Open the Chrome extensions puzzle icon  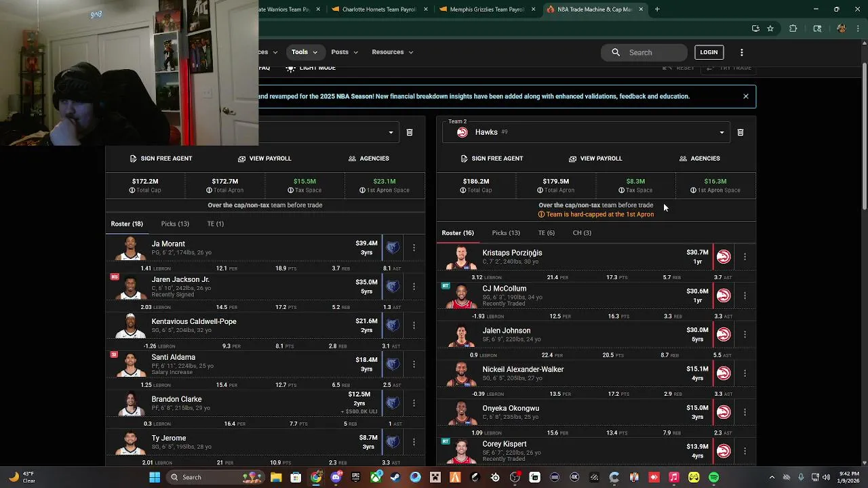[793, 28]
